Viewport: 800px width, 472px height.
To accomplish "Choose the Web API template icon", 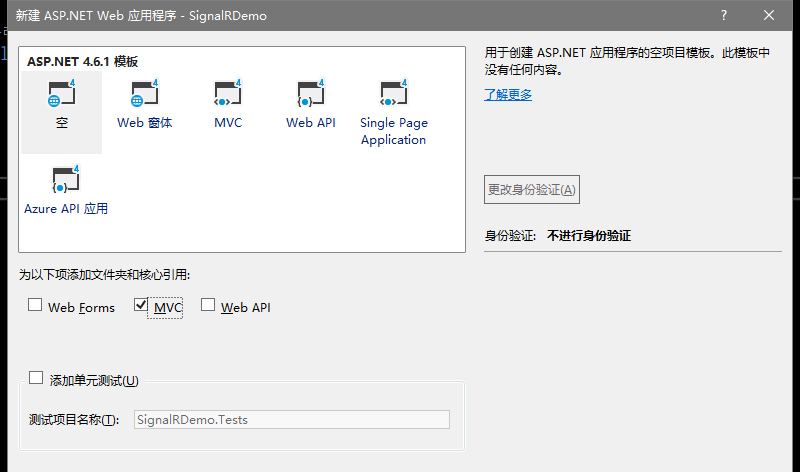I will pyautogui.click(x=311, y=94).
